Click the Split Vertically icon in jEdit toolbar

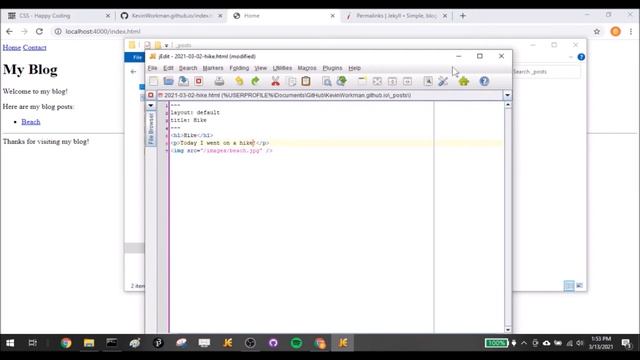click(407, 81)
